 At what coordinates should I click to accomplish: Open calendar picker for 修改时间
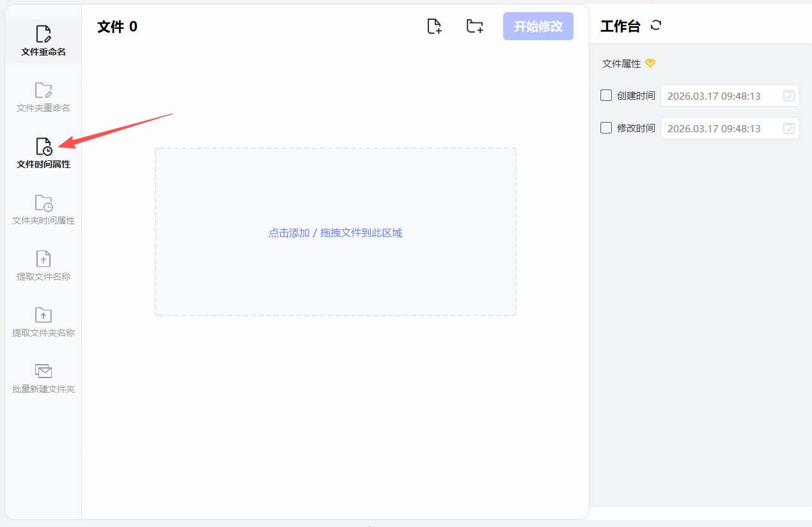coord(789,128)
